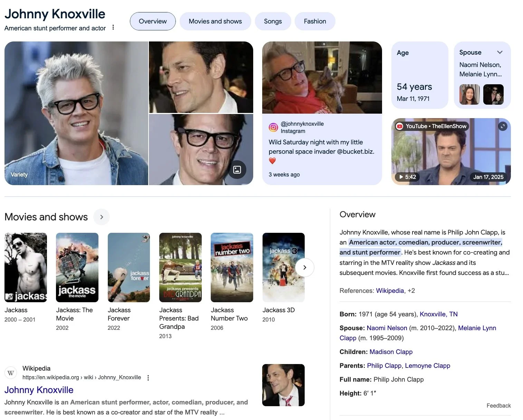Click the Johnny Knoxville Wikipedia result title
This screenshot has height=420, width=523.
pos(39,390)
